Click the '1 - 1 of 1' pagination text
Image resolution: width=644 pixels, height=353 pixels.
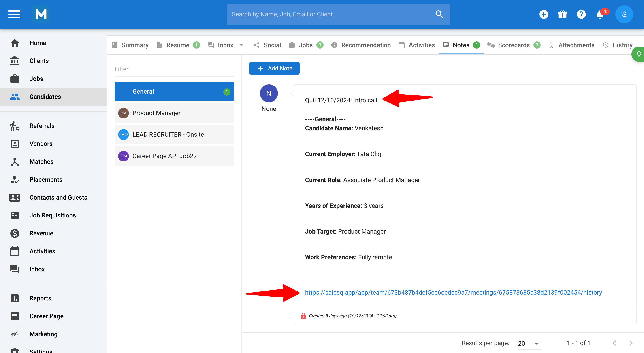[x=578, y=343]
